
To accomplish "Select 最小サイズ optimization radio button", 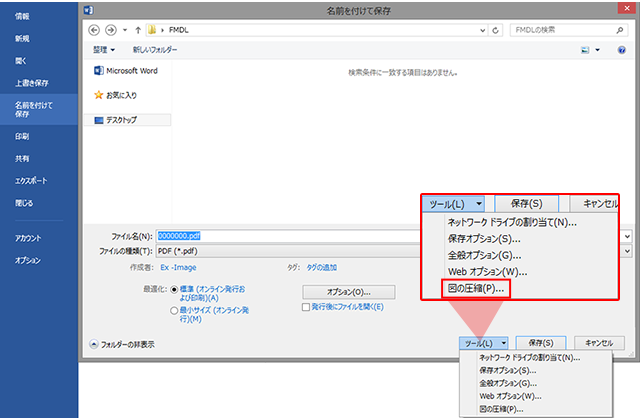I will click(175, 311).
